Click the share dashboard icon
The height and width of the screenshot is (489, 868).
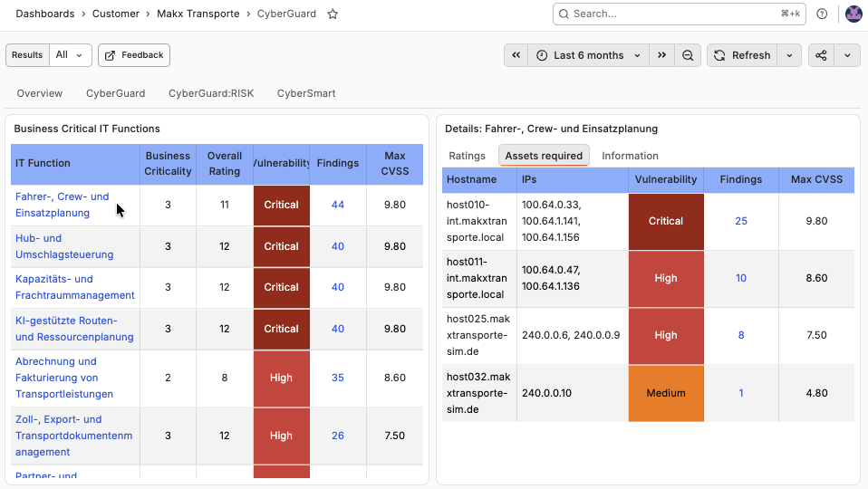pos(821,55)
